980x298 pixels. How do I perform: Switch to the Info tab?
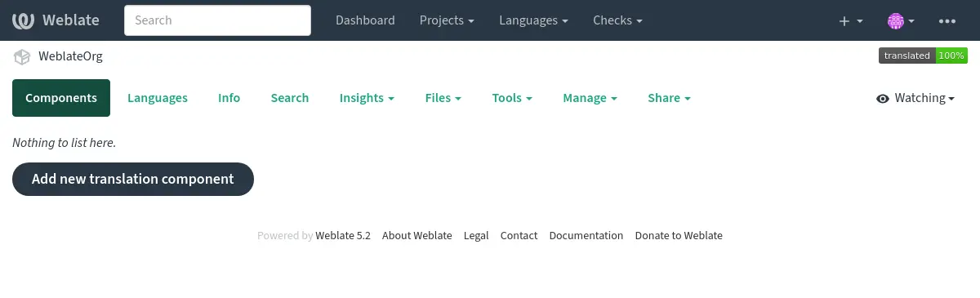tap(229, 98)
